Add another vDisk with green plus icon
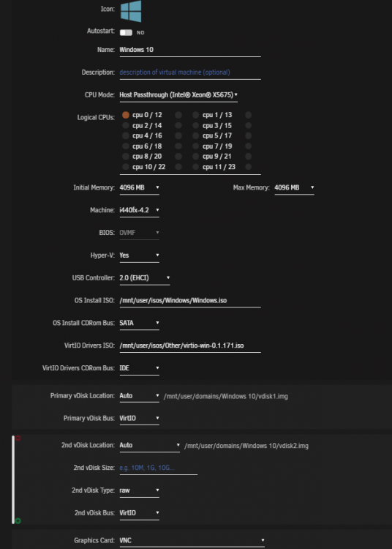 pos(18,521)
